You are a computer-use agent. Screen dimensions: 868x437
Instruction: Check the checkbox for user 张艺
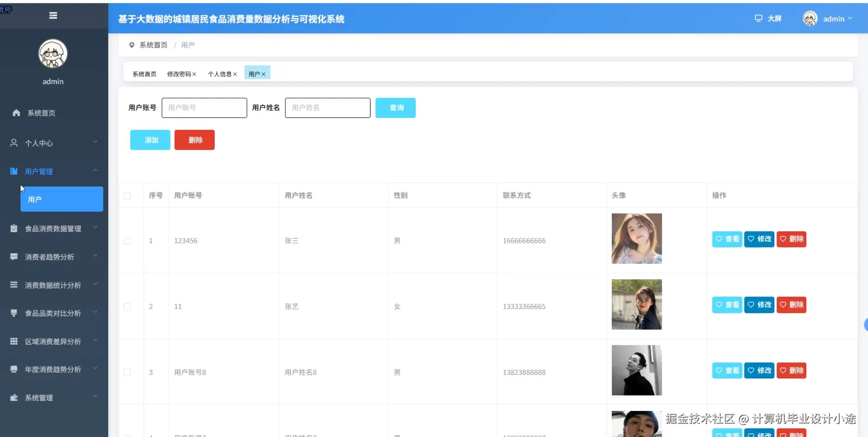tap(128, 307)
